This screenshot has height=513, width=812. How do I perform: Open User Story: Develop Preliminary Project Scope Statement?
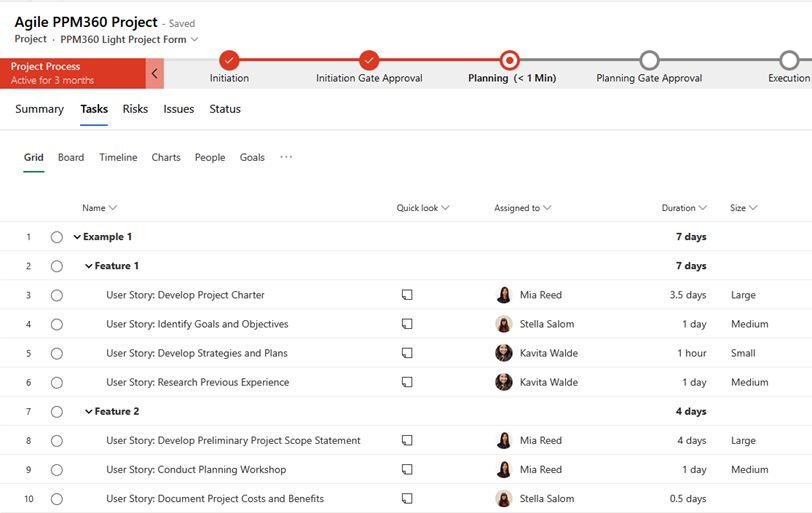point(233,440)
